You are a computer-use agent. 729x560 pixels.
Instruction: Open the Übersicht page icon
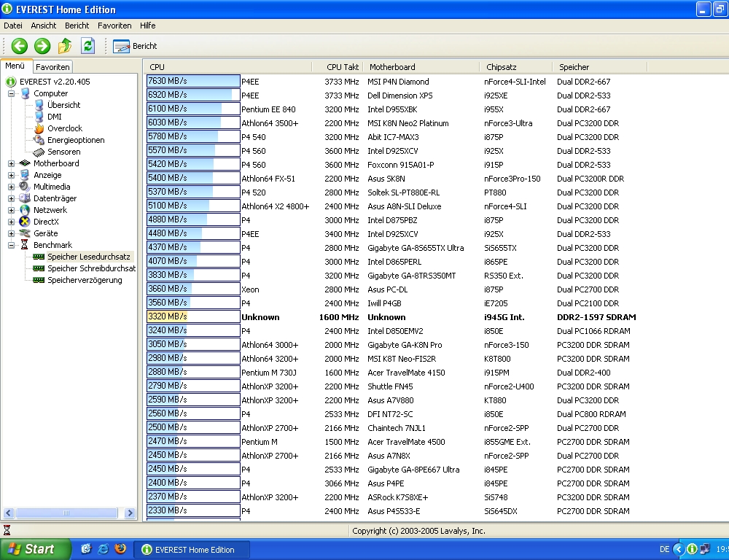[39, 105]
